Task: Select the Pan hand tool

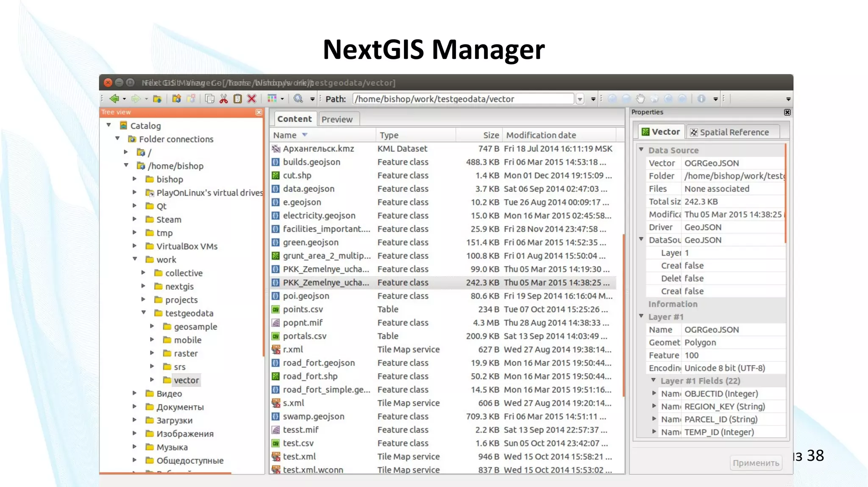Action: 640,99
